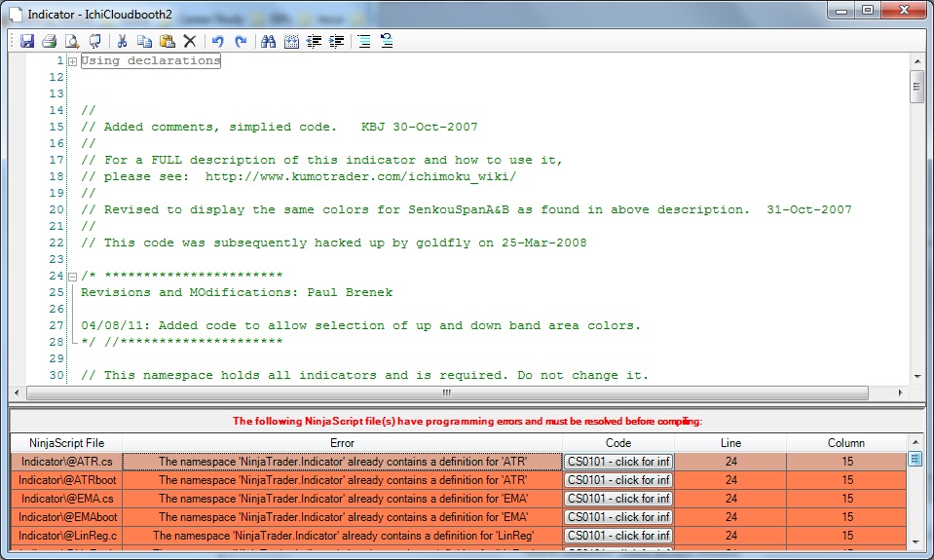Screen dimensions: 934x560
Task: Print the script with the printer icon
Action: tap(50, 41)
